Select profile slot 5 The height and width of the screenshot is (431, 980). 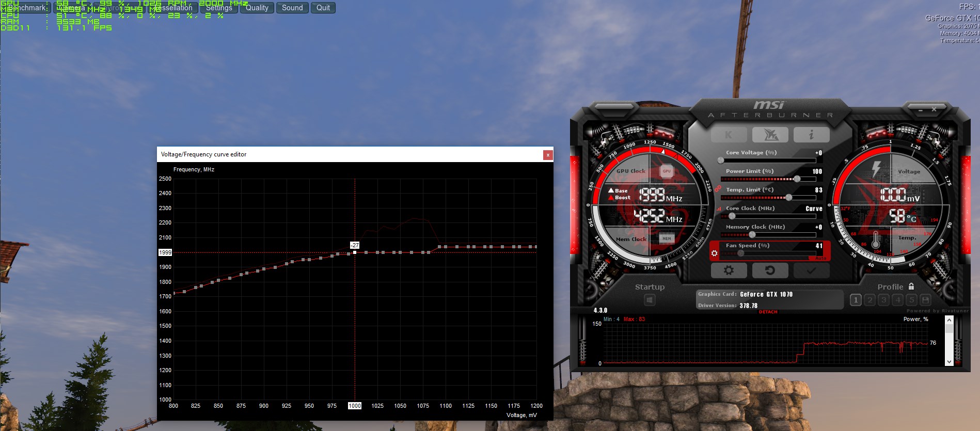(x=911, y=300)
